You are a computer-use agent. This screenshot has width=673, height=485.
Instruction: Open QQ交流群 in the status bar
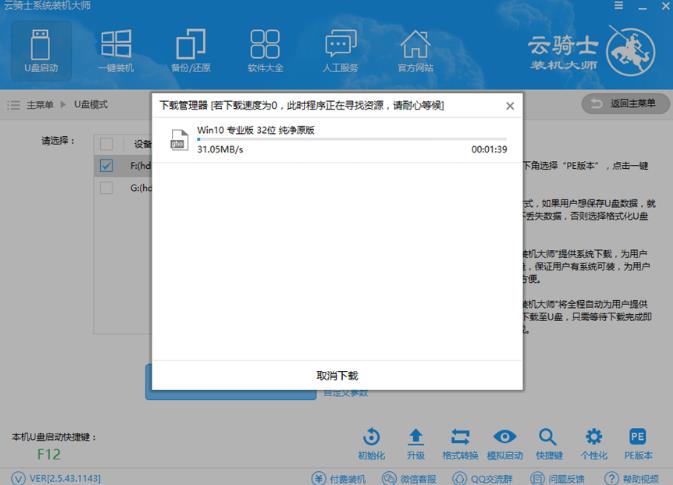click(x=482, y=478)
